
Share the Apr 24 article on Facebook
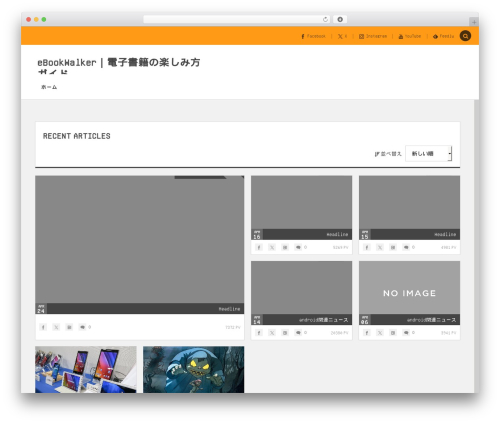(43, 327)
